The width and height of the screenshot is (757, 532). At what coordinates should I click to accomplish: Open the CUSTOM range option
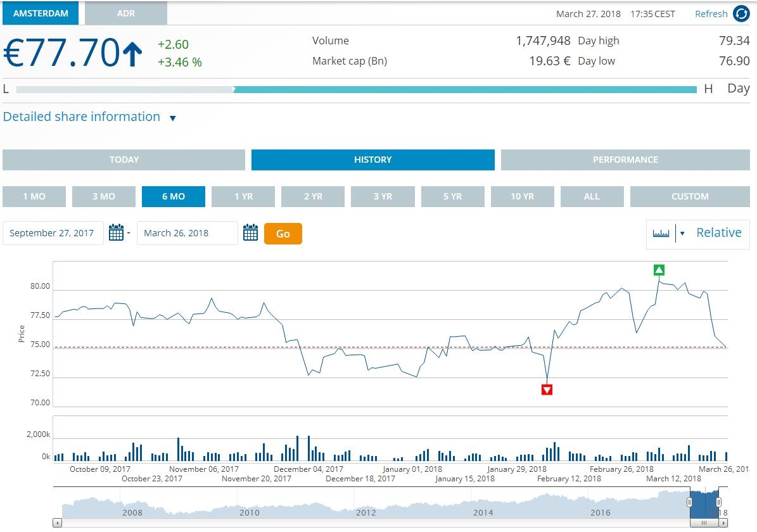point(690,196)
